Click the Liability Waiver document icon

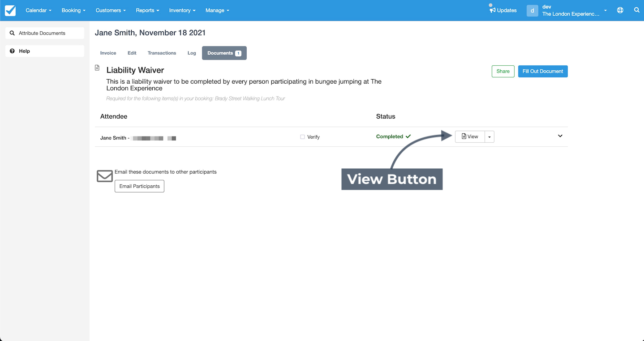point(97,68)
